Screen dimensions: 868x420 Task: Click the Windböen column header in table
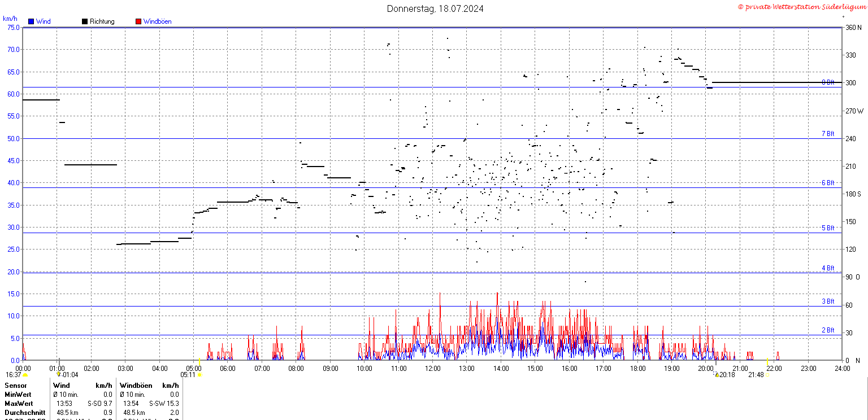[x=136, y=386]
